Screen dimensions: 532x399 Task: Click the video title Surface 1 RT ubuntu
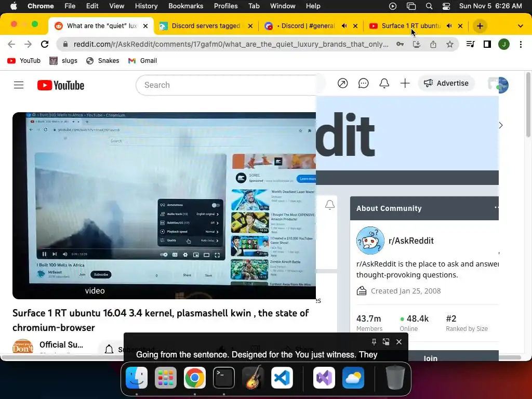click(161, 320)
